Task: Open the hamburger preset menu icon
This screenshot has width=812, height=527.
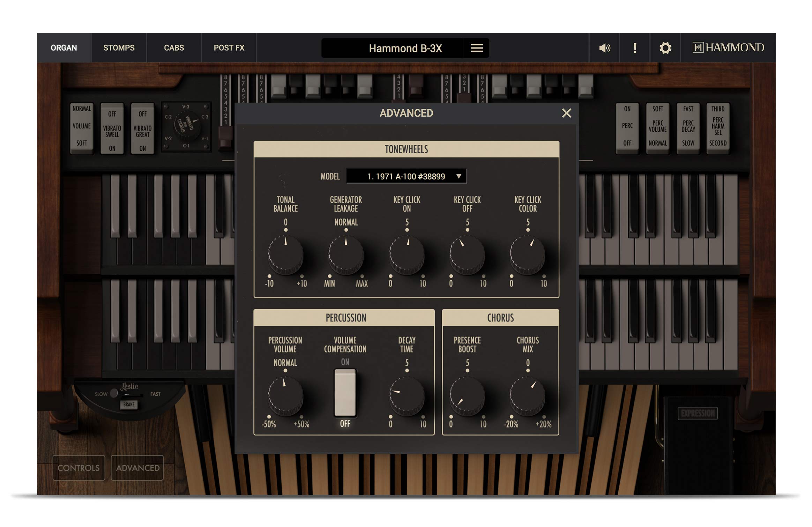Action: tap(477, 48)
